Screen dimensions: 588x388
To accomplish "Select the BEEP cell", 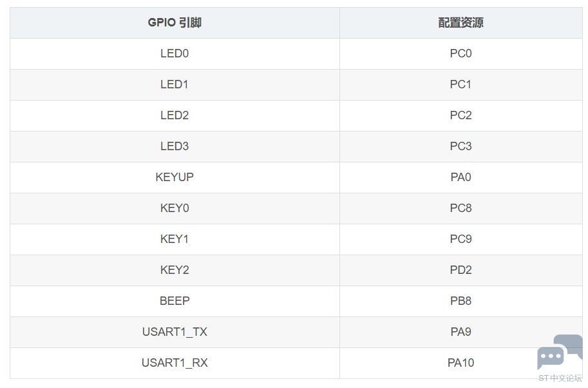I will pyautogui.click(x=175, y=302).
